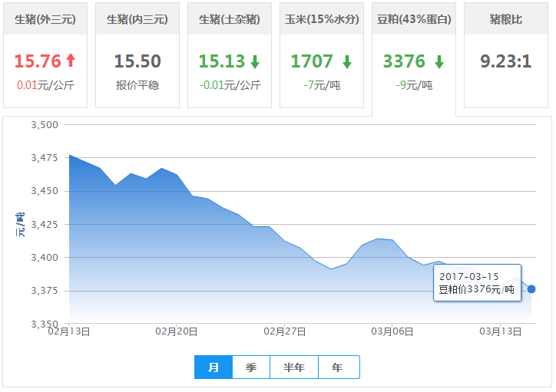Click the green down arrow beside 15.13

point(255,61)
